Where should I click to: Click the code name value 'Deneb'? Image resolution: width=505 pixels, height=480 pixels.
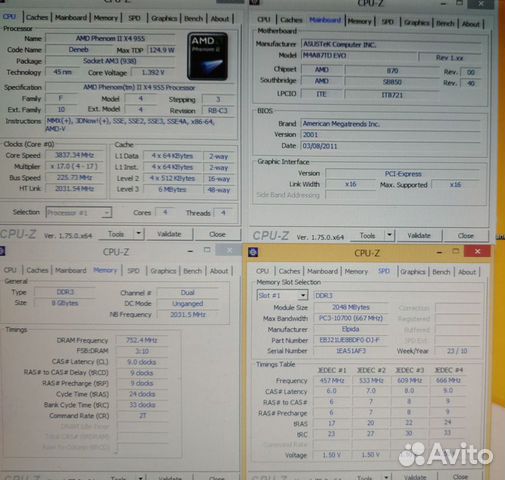tap(79, 50)
